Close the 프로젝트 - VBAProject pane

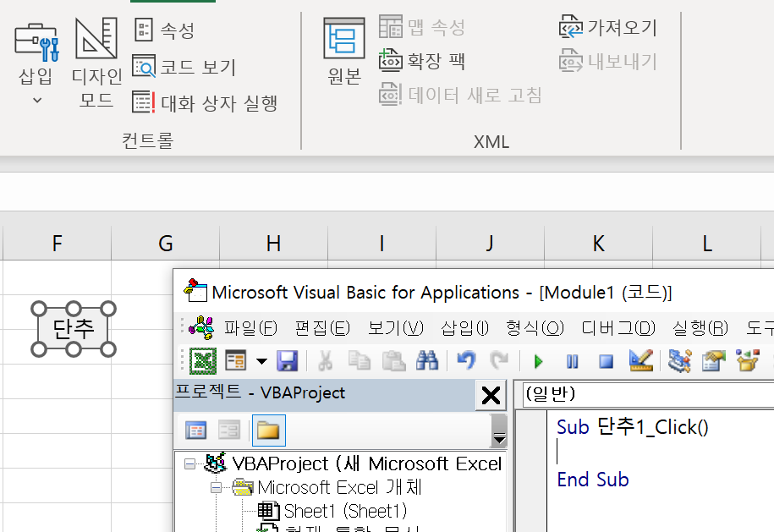coord(491,395)
